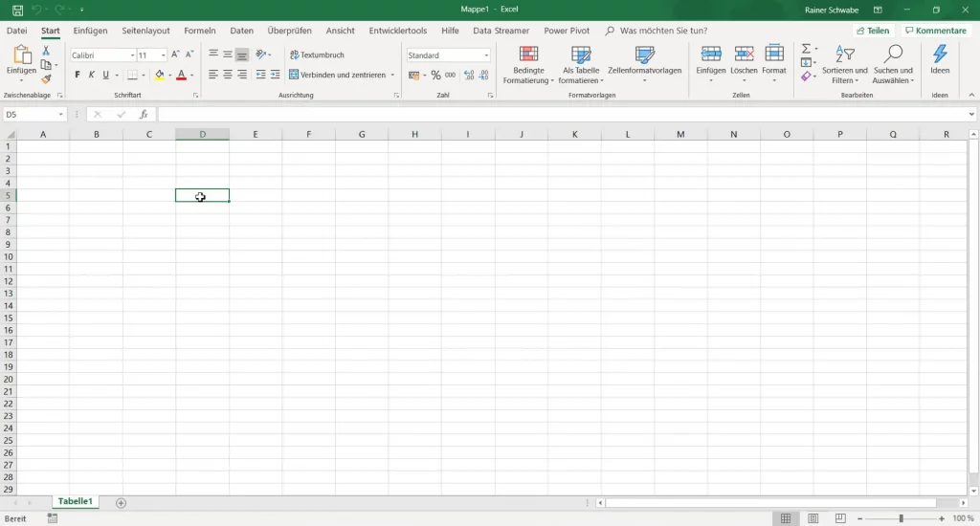Image resolution: width=980 pixels, height=526 pixels.
Task: Click the Teilen share button
Action: [873, 31]
